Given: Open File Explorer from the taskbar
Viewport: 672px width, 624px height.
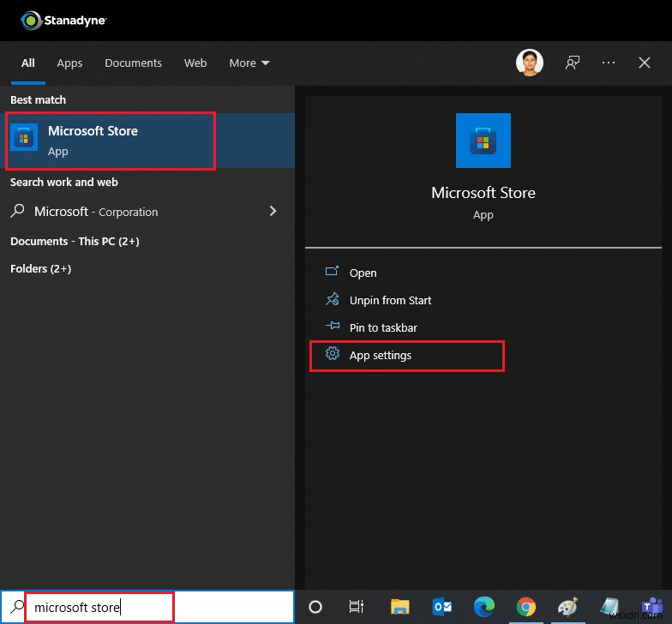Looking at the screenshot, I should click(x=399, y=607).
